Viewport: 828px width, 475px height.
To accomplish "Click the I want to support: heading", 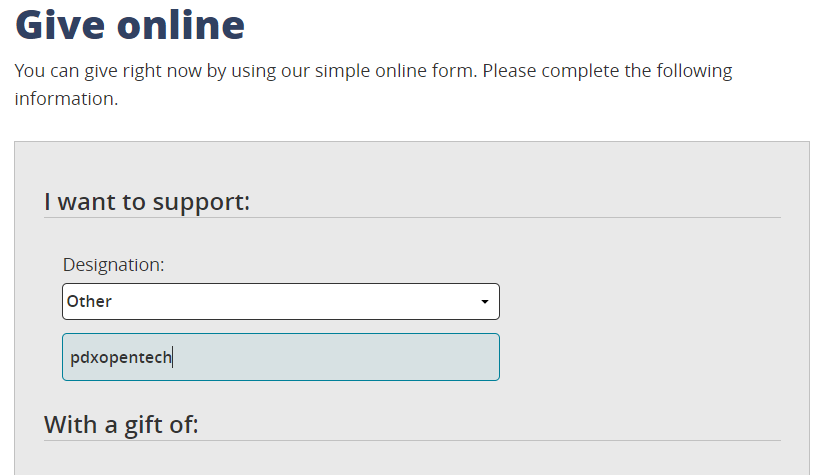I will click(147, 202).
